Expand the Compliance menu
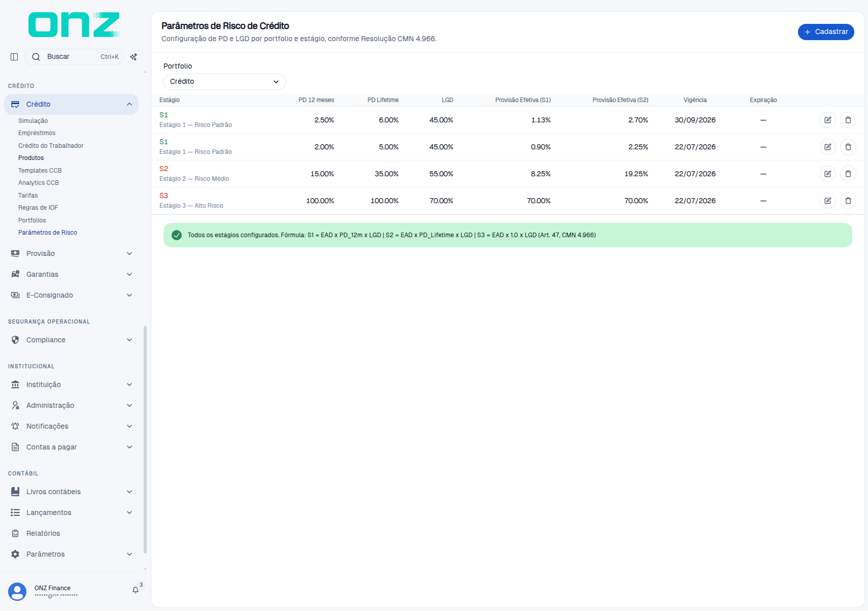 point(71,340)
